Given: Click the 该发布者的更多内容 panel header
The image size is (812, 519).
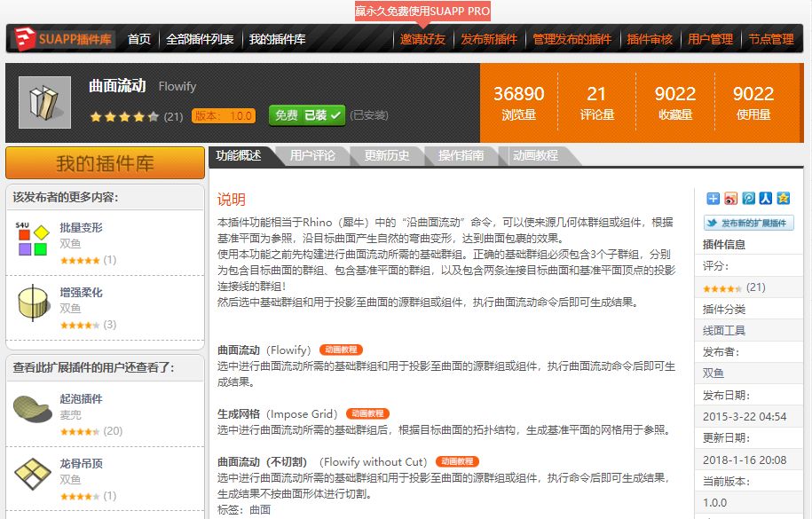Looking at the screenshot, I should click(x=105, y=197).
